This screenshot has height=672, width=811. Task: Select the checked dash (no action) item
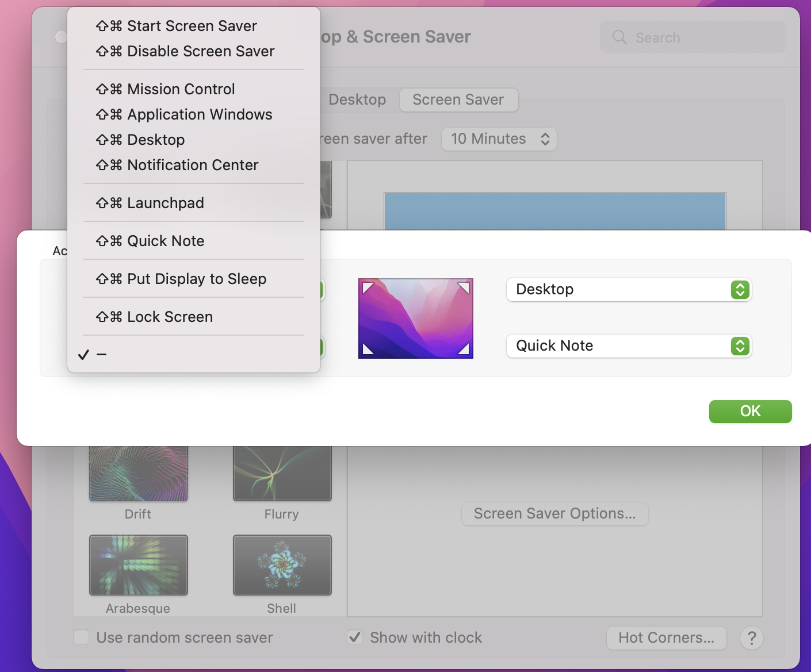(194, 355)
